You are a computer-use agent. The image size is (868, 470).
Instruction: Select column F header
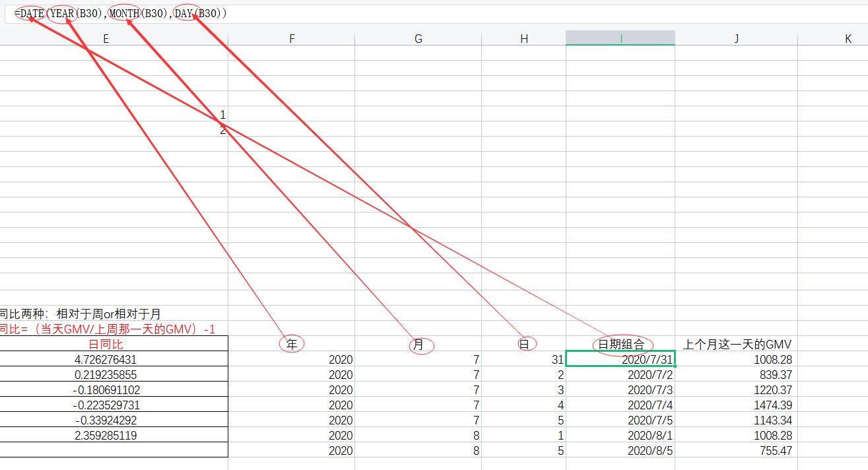tap(292, 39)
